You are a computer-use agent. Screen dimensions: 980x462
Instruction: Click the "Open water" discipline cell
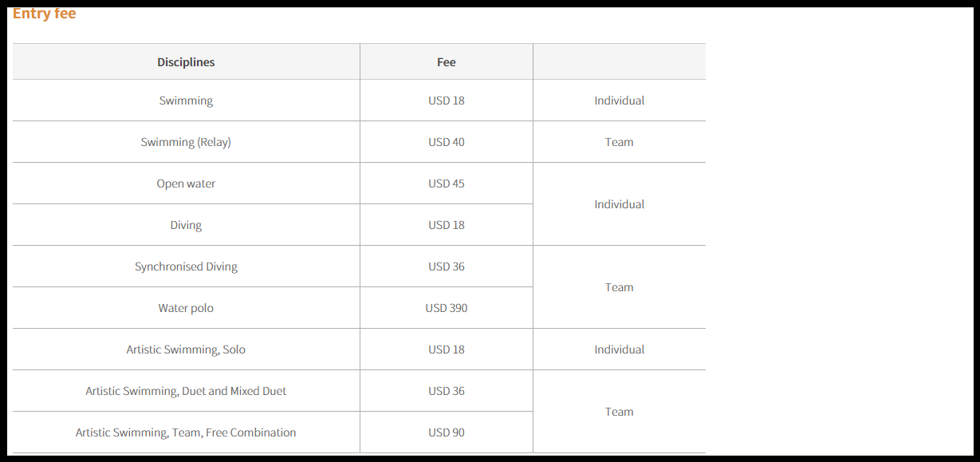tap(186, 184)
